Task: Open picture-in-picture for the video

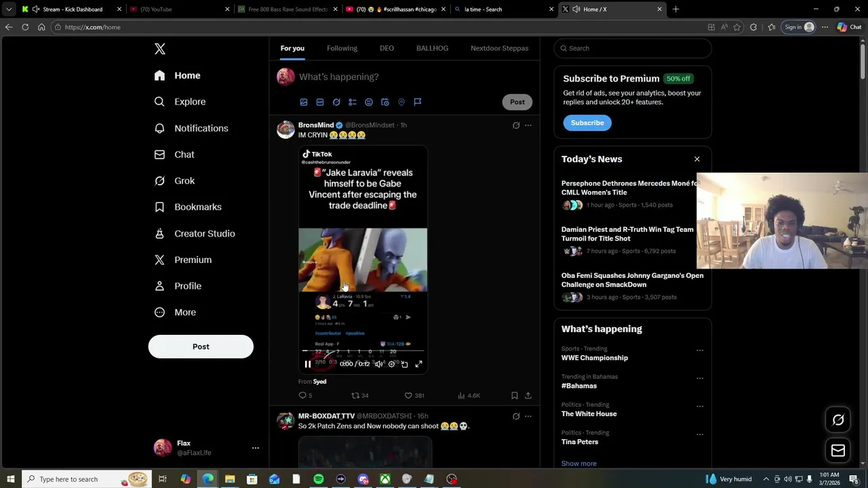Action: coord(405,364)
